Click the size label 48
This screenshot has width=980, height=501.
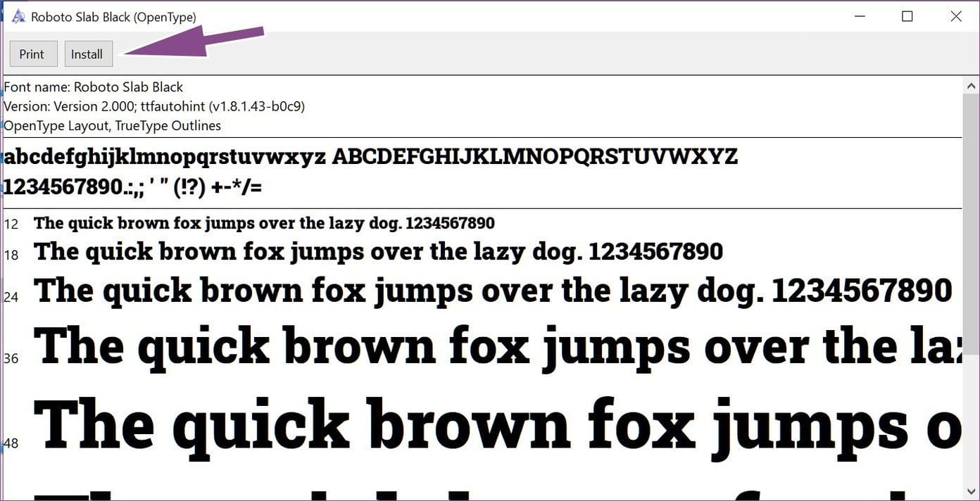11,443
